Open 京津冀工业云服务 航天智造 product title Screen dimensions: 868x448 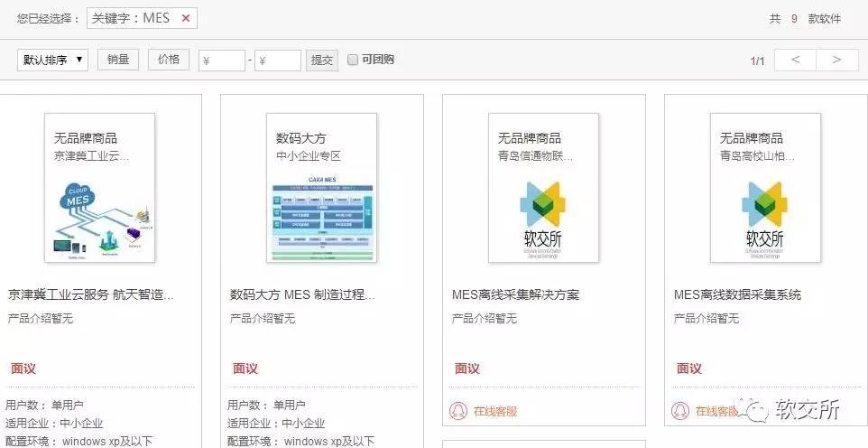[91, 294]
